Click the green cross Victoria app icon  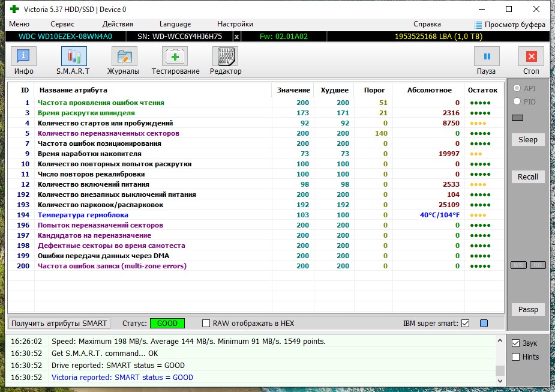pos(14,9)
